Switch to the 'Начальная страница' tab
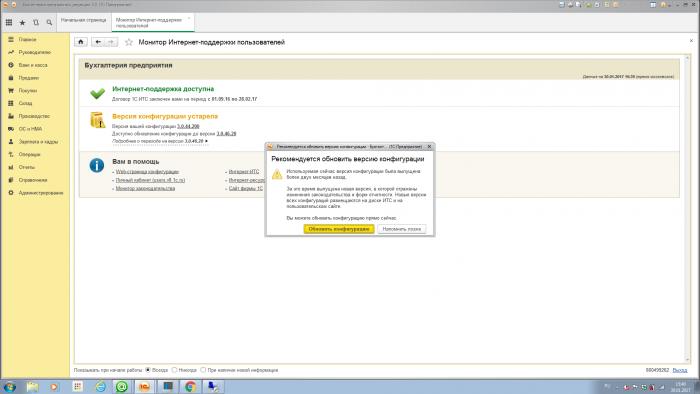Image resolution: width=700 pixels, height=394 pixels. 84,20
